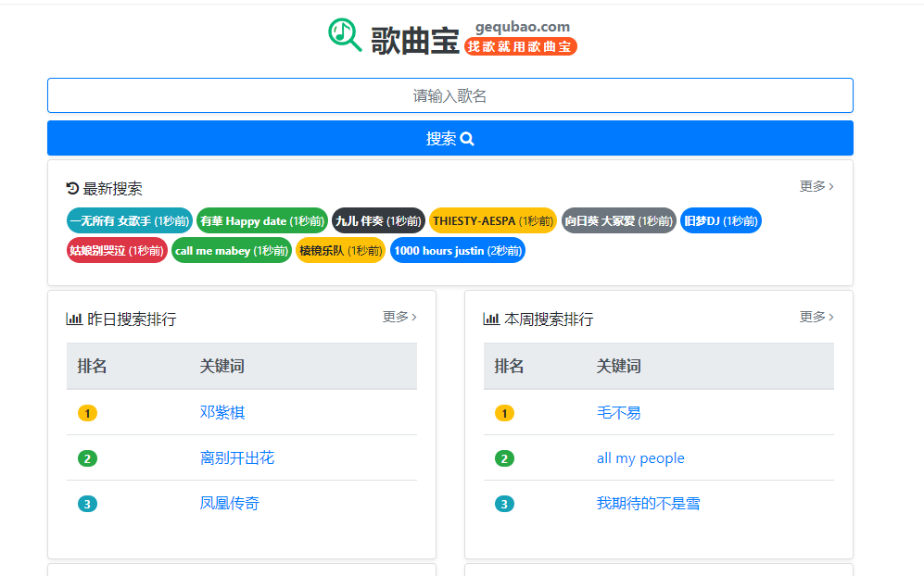Click the bar chart icon beside 昨日搜索排行
Image resolution: width=924 pixels, height=576 pixels.
coord(74,319)
